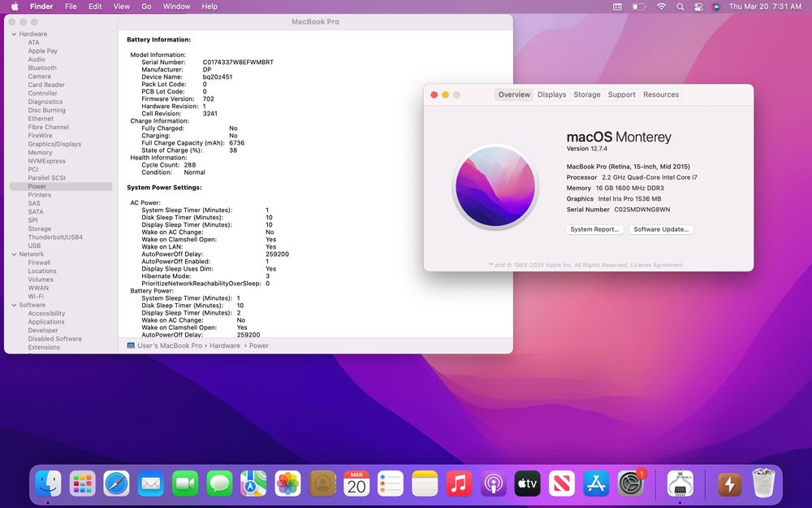Select USB in the sidebar
Screen dimensions: 812x508
(34, 245)
